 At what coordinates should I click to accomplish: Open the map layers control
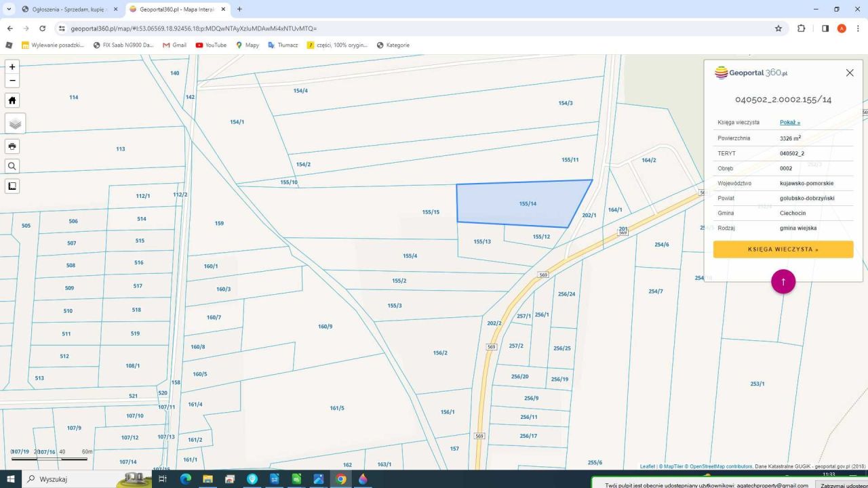15,123
